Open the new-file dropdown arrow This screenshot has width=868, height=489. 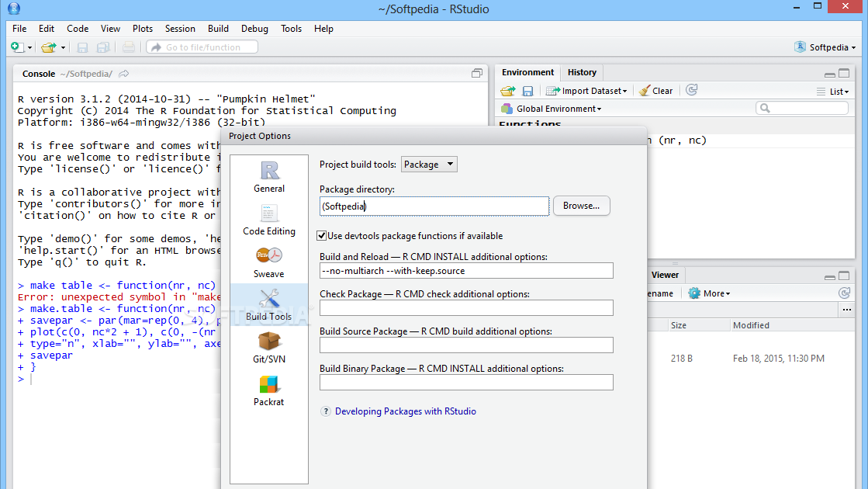coord(30,47)
